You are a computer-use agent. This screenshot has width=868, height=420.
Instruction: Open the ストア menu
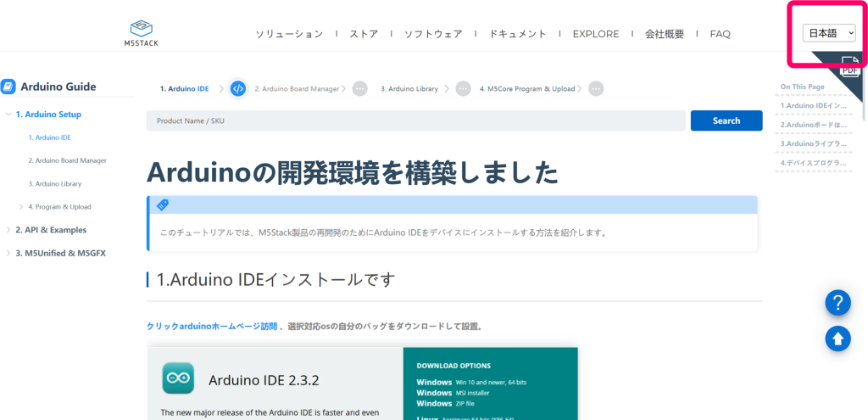click(364, 34)
